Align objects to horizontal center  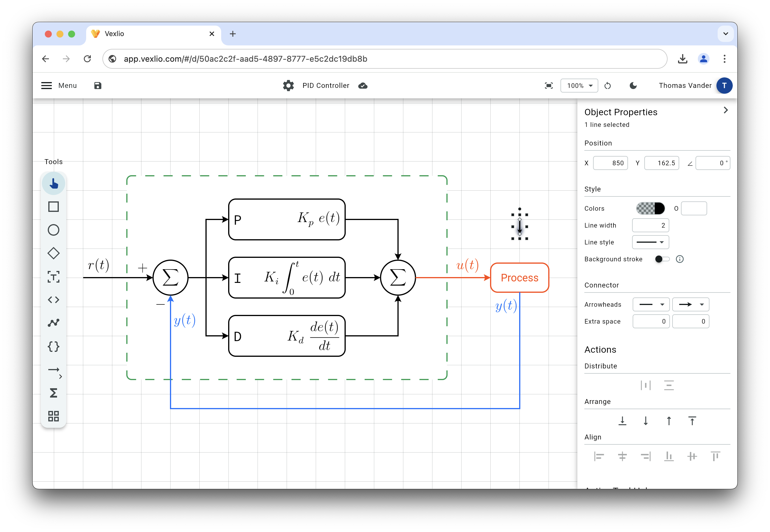pos(622,456)
